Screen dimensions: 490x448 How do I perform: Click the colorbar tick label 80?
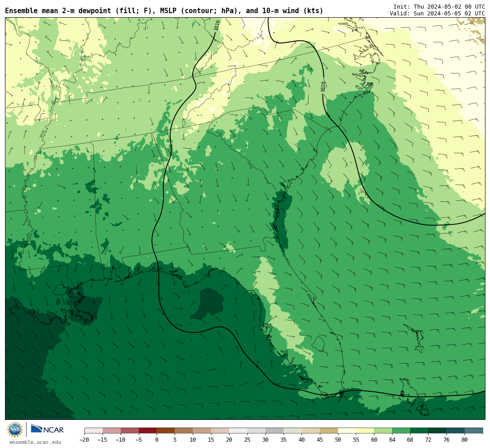tap(465, 440)
